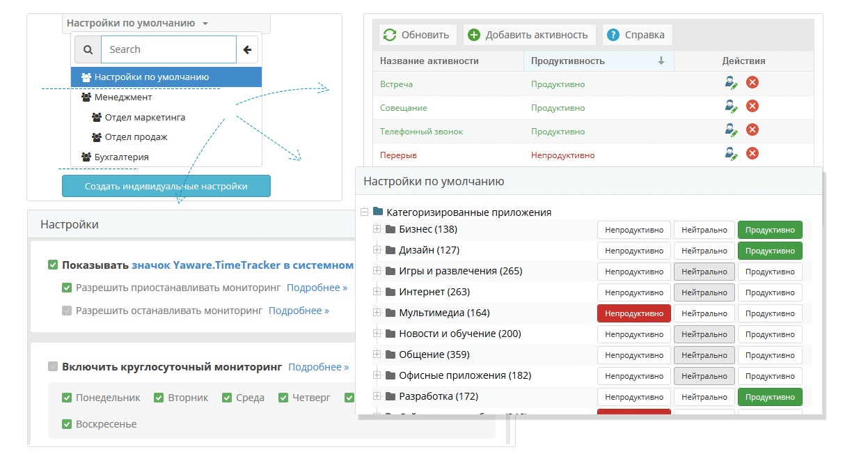Remove the Перерыв activity using red X

pyautogui.click(x=752, y=154)
